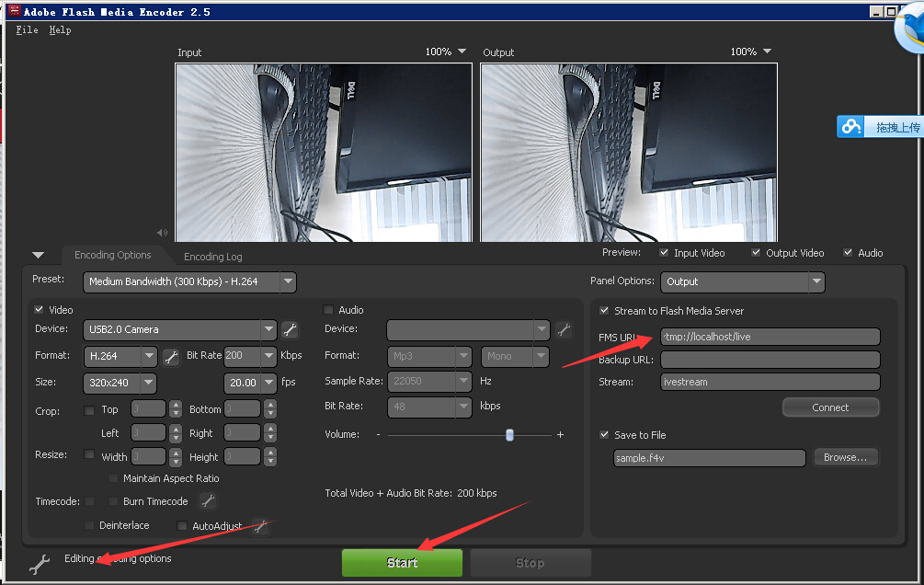Screen dimensions: 924x585
Task: Click the Stream name input field
Action: pos(770,382)
